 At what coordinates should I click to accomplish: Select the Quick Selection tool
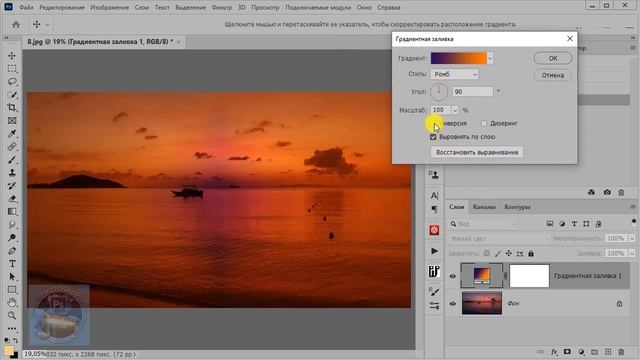pyautogui.click(x=12, y=95)
